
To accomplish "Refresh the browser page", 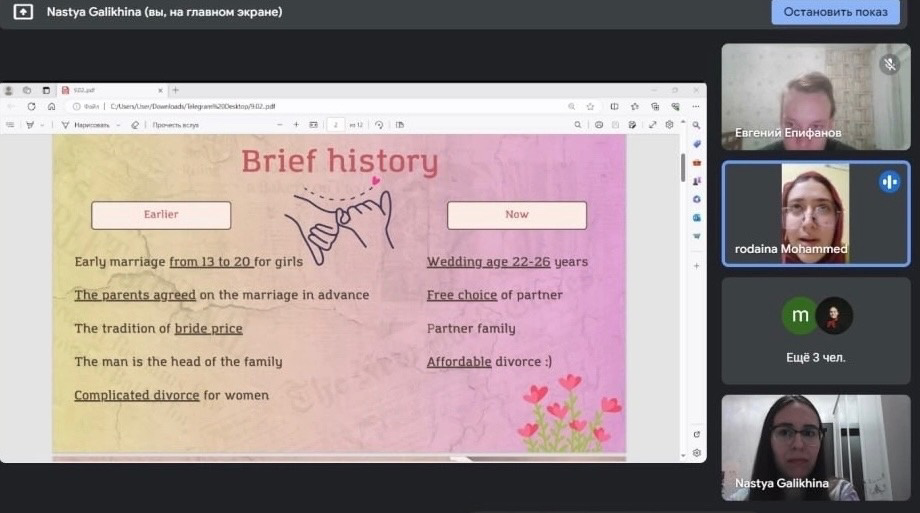I will tap(31, 106).
